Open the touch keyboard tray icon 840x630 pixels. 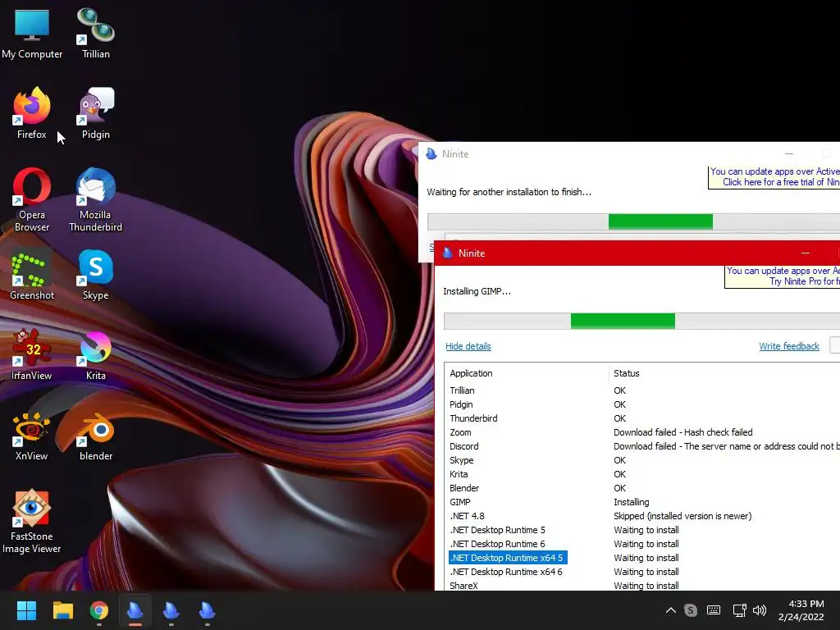[x=714, y=609]
